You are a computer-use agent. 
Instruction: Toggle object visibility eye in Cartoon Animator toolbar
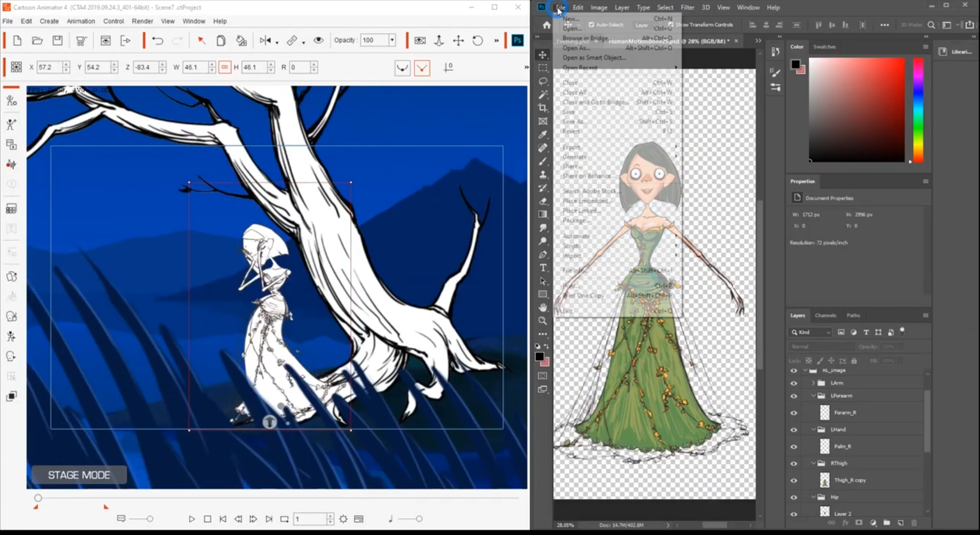click(x=318, y=40)
